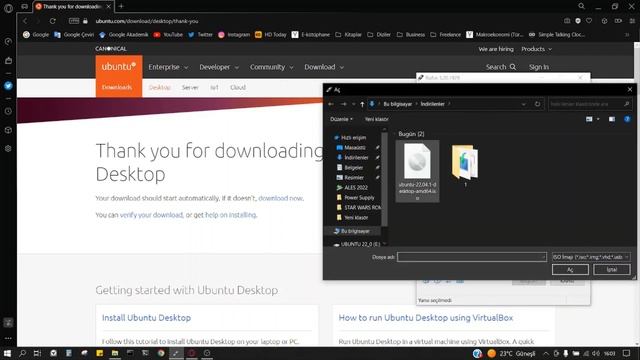Screen dimensions: 640x360
Task: Open a new browser tab
Action: coord(121,6)
